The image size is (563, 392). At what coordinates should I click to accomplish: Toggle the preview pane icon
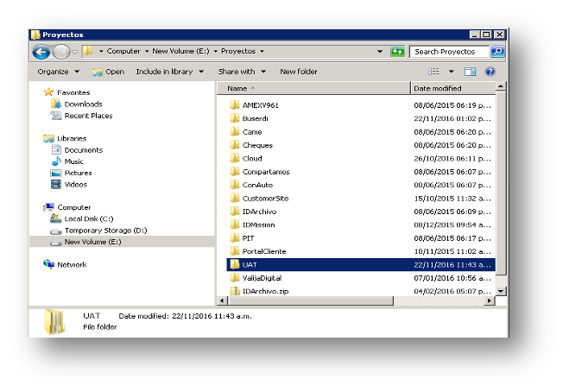tap(470, 72)
